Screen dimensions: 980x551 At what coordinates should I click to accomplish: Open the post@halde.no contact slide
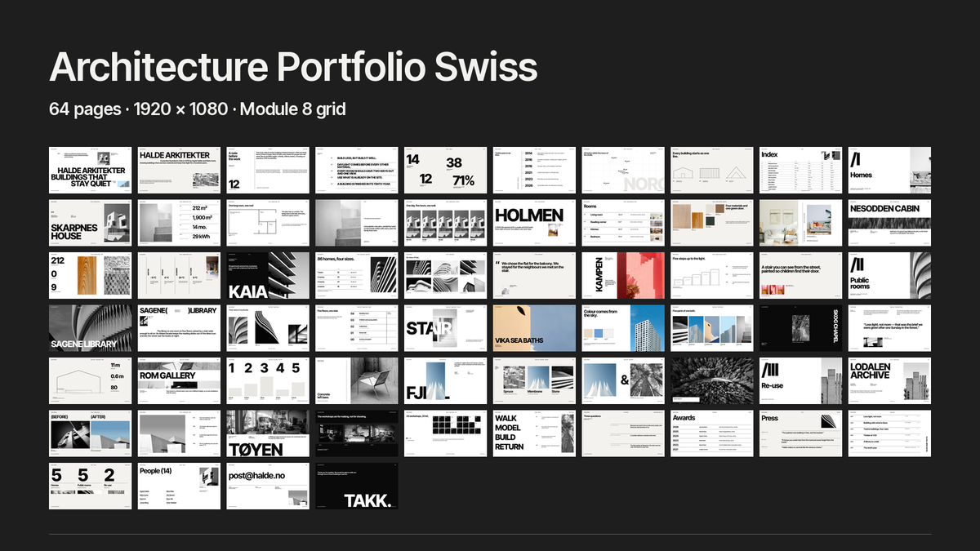tap(268, 486)
